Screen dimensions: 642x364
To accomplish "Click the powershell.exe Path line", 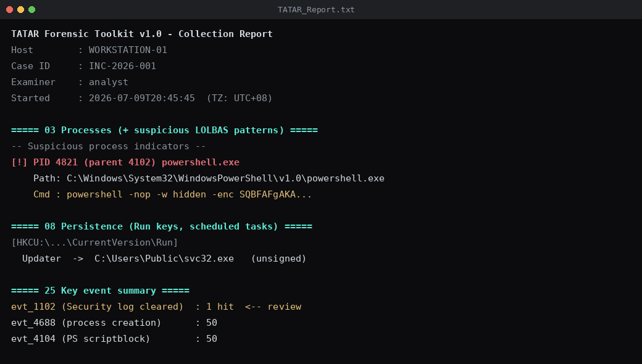I will pyautogui.click(x=209, y=178).
